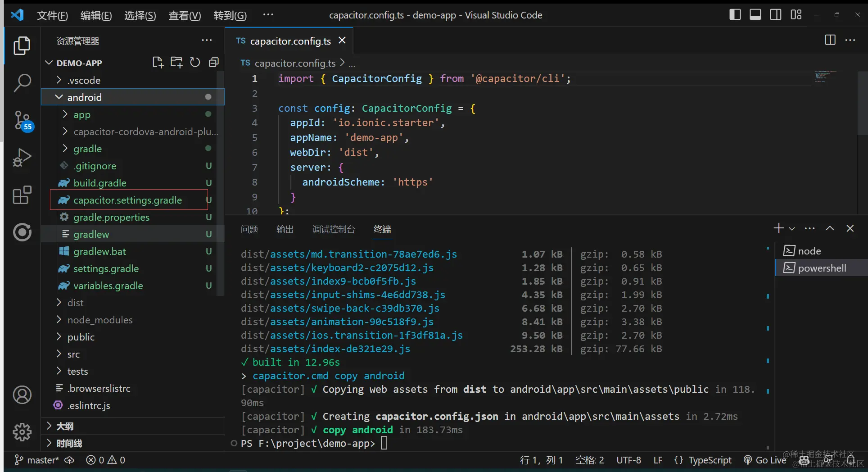Expand the android app folder

click(65, 114)
